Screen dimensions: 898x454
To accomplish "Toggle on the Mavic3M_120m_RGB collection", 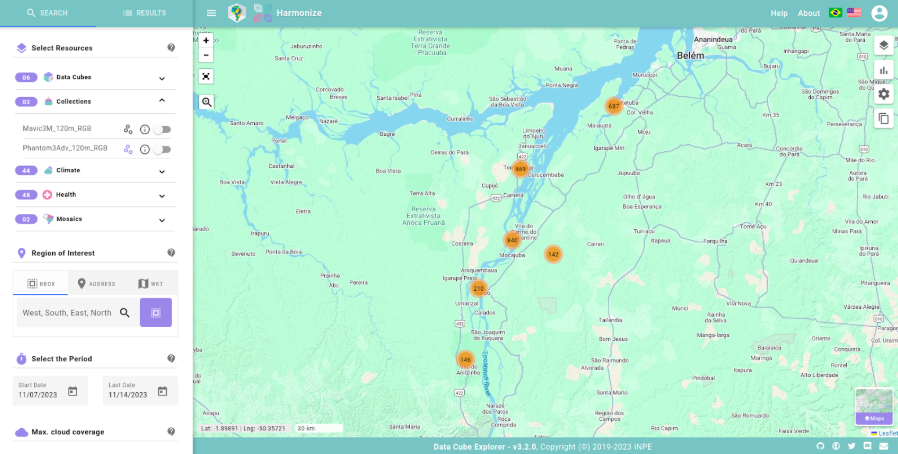I will pos(161,129).
